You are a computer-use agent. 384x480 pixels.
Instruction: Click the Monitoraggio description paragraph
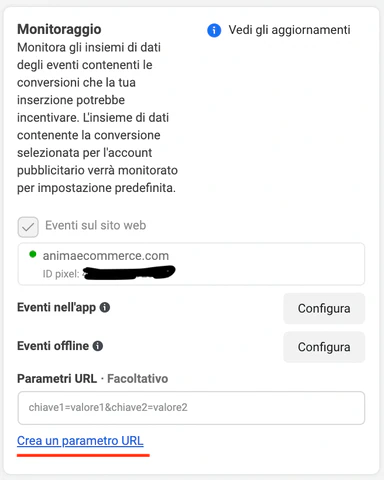click(x=97, y=117)
